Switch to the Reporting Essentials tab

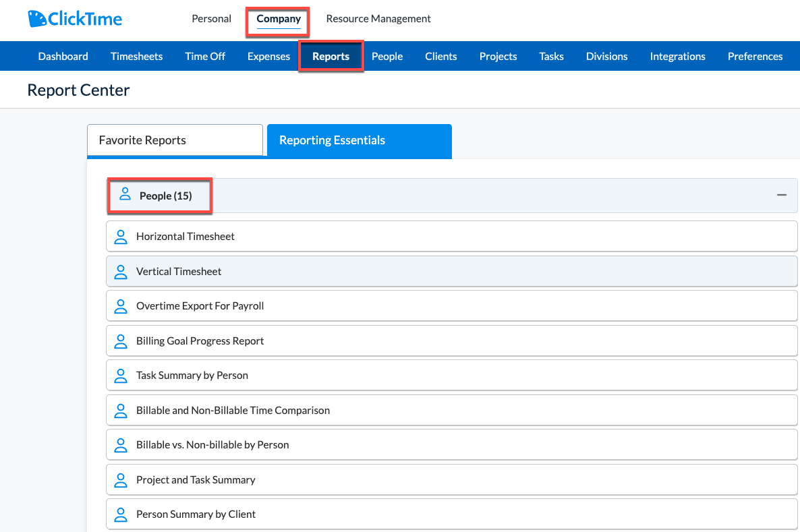tap(332, 140)
